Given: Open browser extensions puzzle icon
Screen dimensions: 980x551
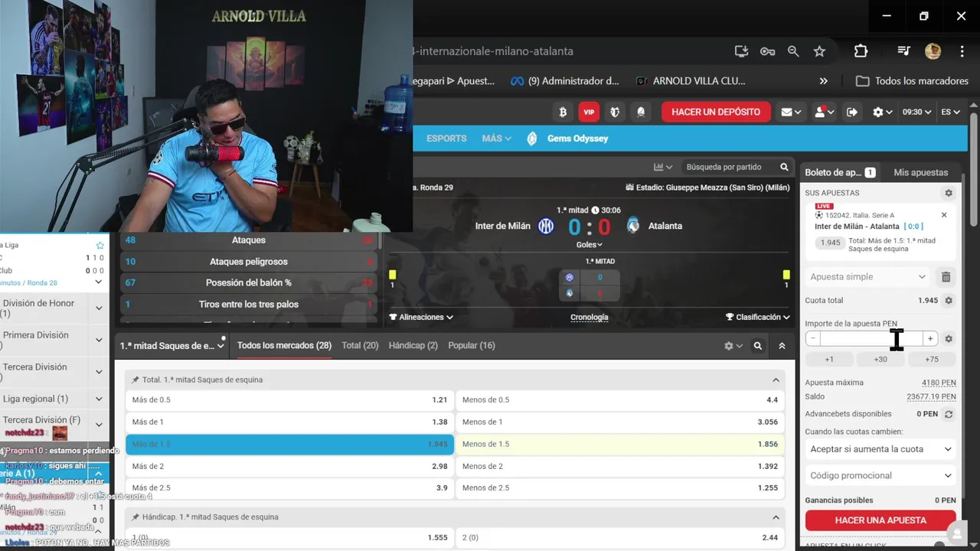Looking at the screenshot, I should [861, 51].
